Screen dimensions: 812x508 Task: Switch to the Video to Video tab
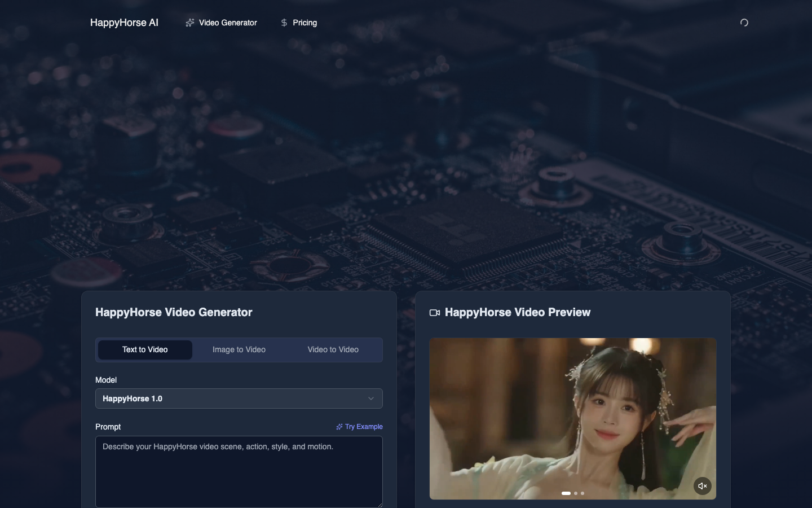coord(333,349)
